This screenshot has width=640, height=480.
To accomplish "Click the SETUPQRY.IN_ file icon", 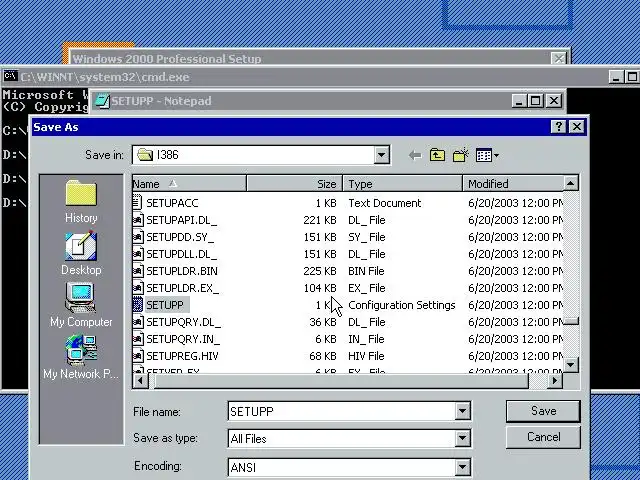I will 138,339.
